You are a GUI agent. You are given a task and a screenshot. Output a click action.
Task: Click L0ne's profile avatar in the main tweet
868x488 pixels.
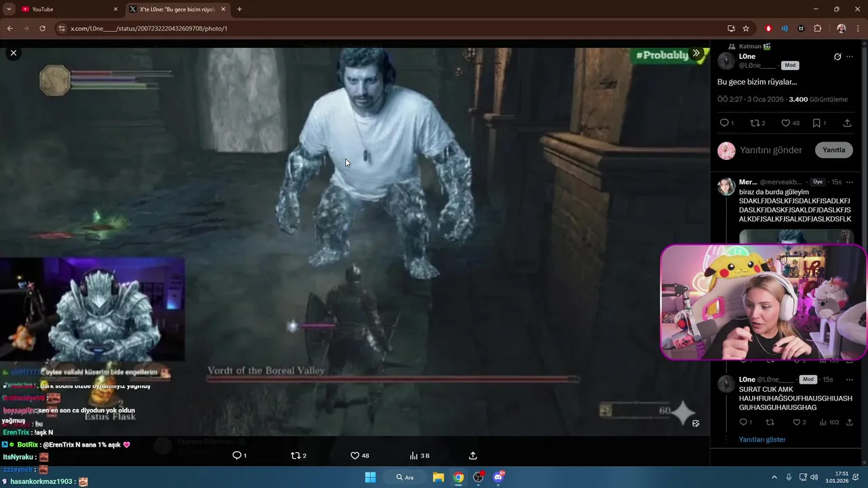726,61
